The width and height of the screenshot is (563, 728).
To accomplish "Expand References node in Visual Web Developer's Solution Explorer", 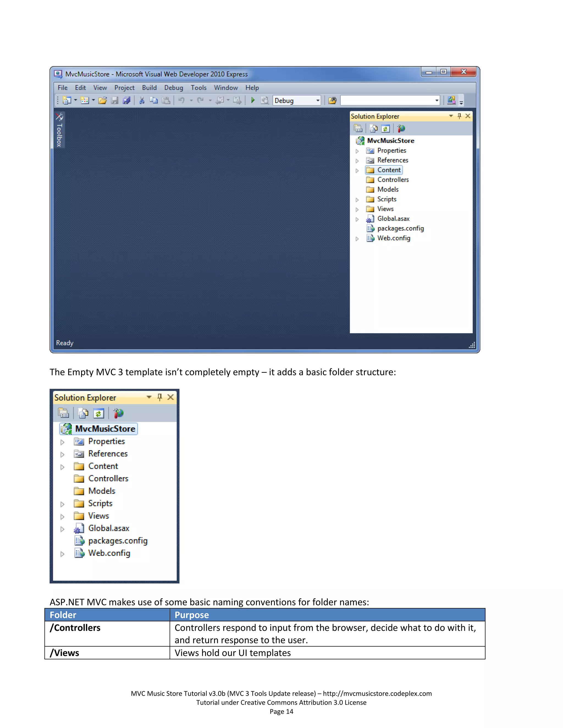I will (357, 161).
